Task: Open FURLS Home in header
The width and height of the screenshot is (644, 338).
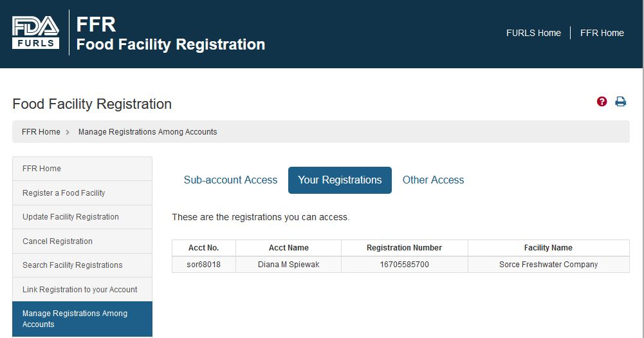Action: click(533, 33)
